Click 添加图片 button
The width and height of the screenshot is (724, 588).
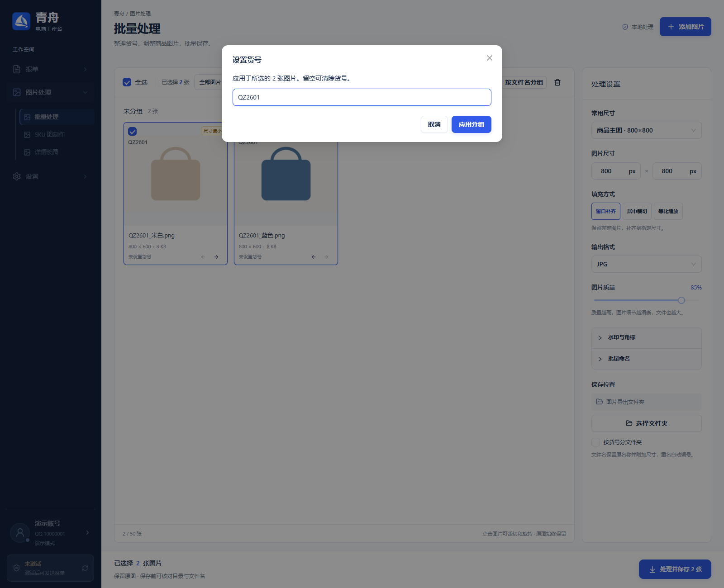pos(685,27)
